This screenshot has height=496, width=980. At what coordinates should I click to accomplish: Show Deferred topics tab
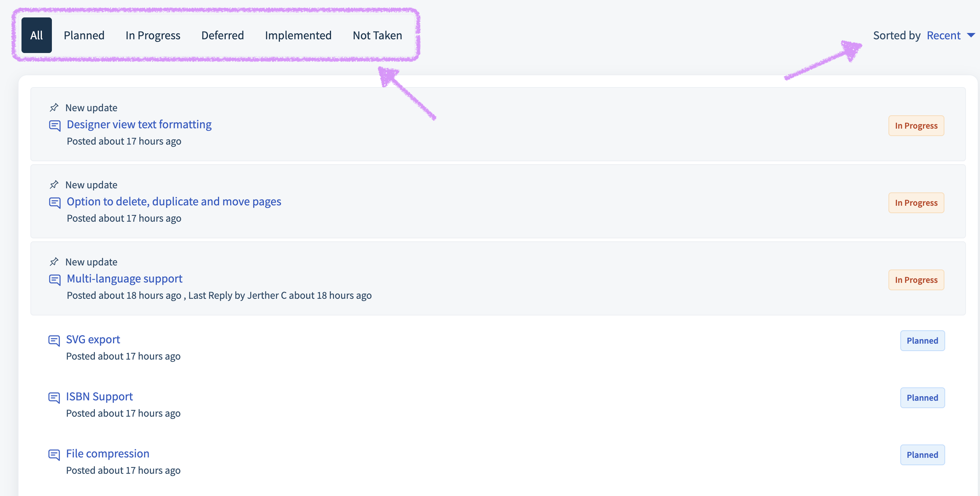tap(222, 35)
